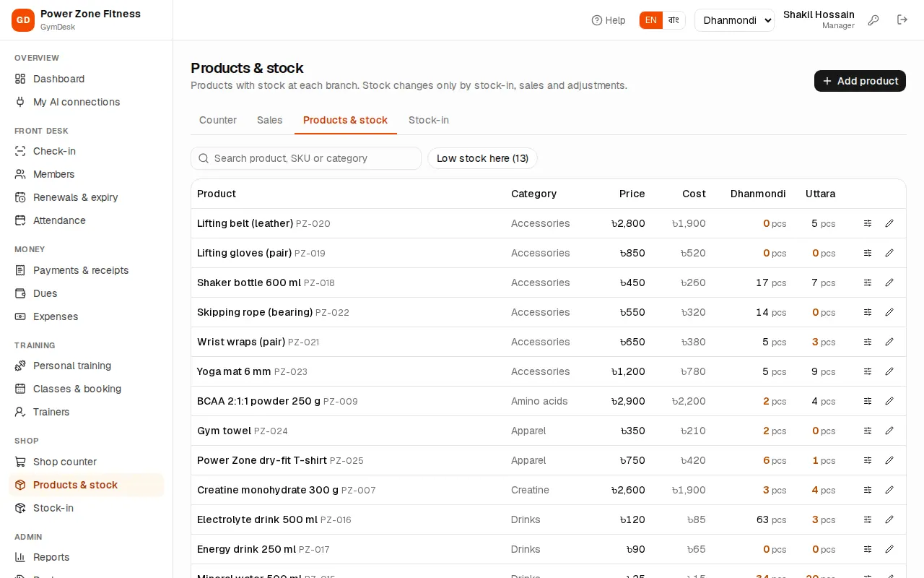
Task: Click the Add product button
Action: point(860,81)
